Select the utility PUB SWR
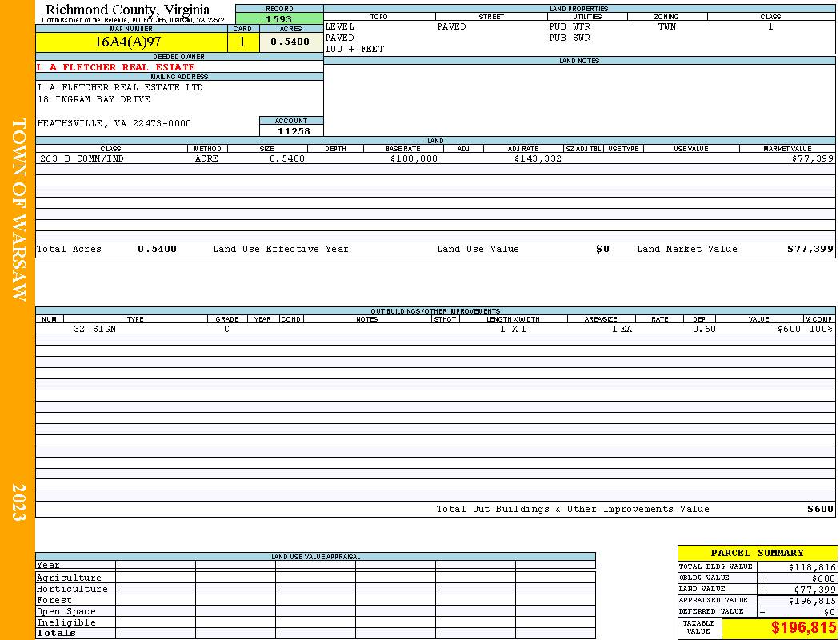The image size is (840, 640). (570, 38)
